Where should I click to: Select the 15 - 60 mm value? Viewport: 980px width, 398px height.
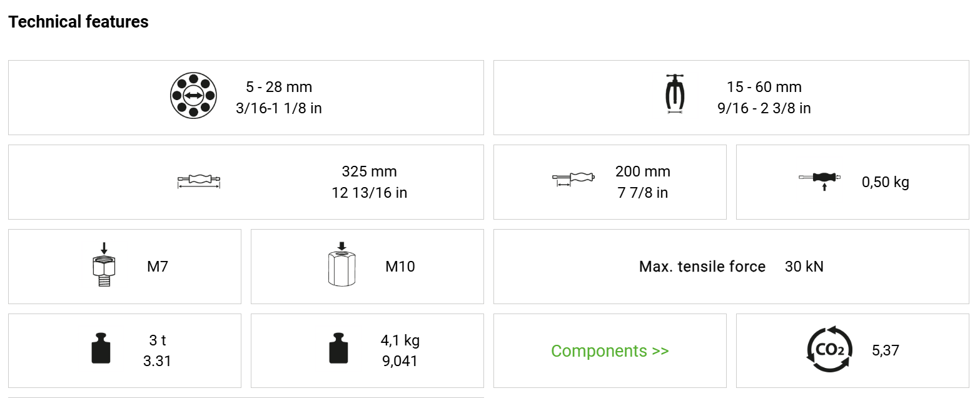[x=764, y=87]
